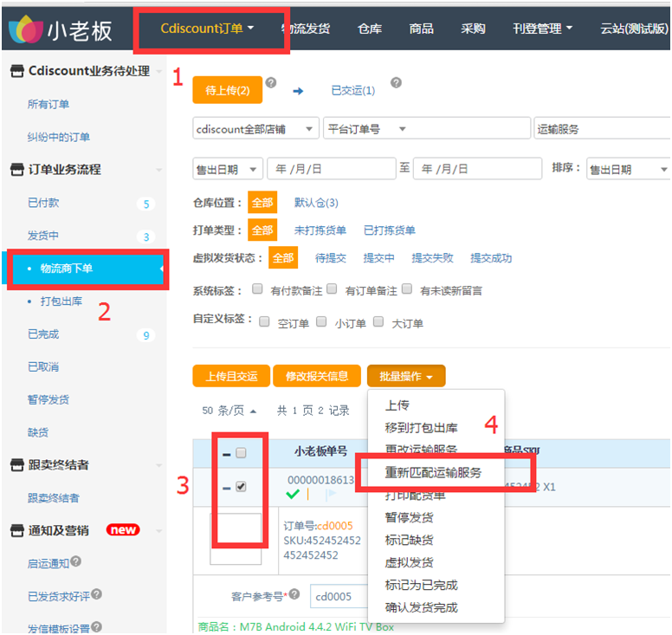The image size is (672, 635).
Task: Collapse order row 00000018613 minus icon
Action: (227, 488)
